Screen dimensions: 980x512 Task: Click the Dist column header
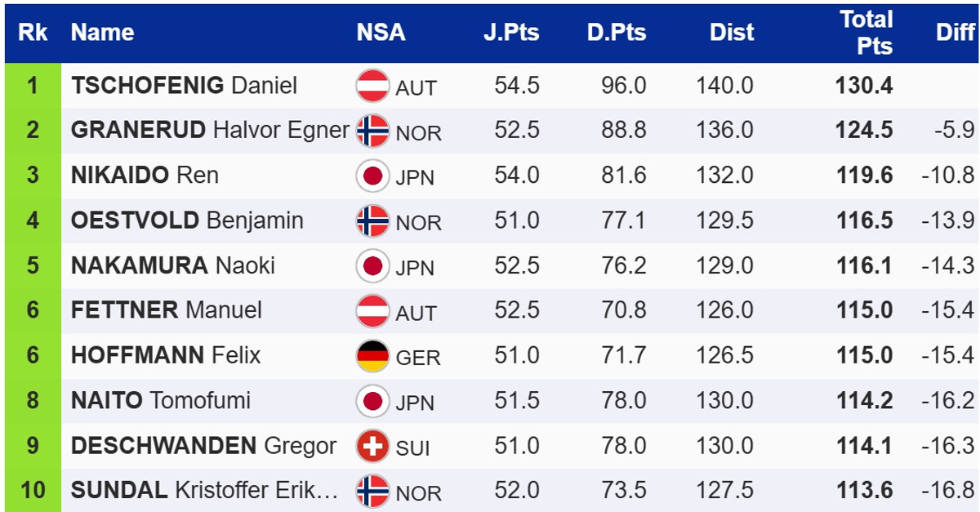point(731,33)
